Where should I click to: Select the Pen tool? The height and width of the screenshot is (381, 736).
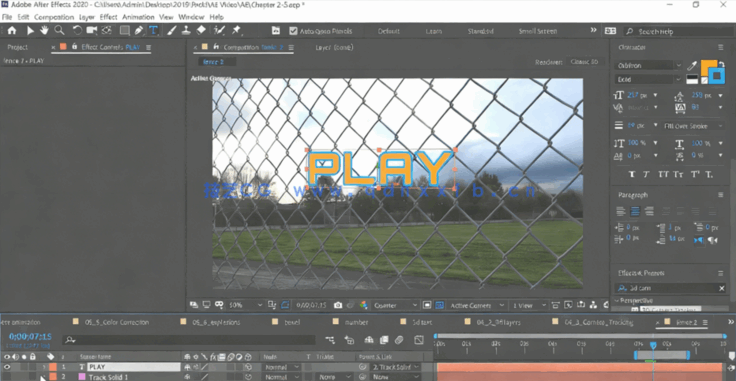139,30
